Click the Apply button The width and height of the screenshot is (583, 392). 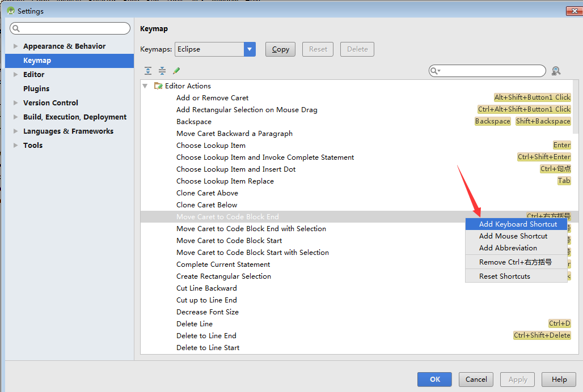(518, 380)
